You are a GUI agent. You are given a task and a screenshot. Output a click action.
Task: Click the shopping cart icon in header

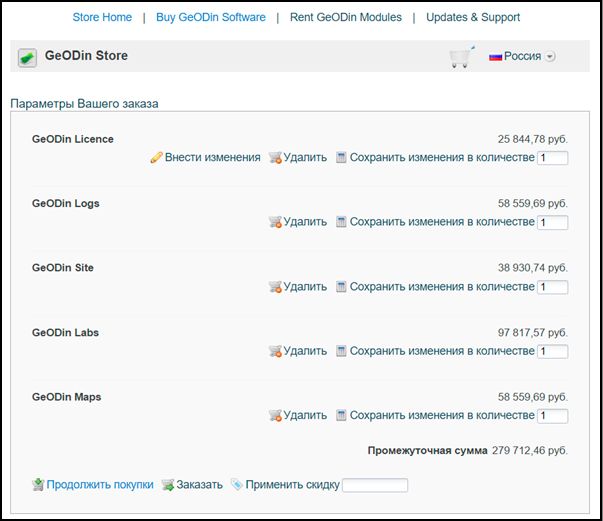[x=460, y=57]
